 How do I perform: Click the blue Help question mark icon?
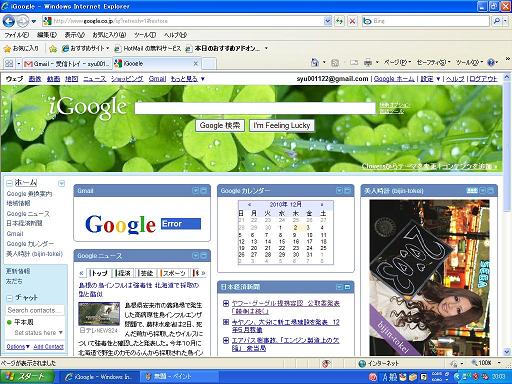click(491, 62)
